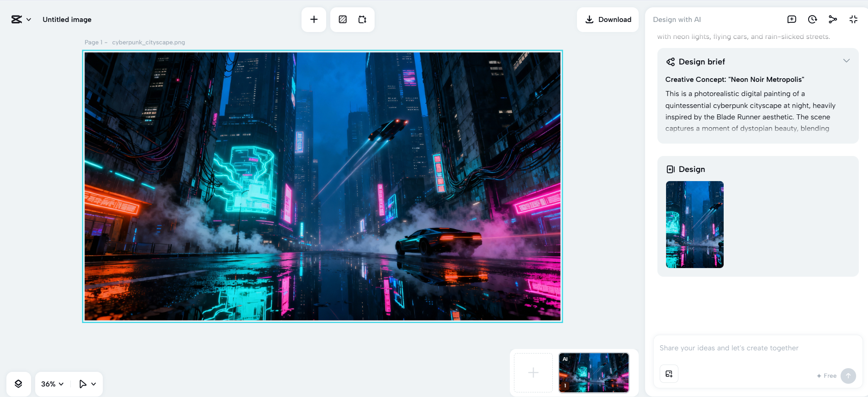The image size is (868, 397).
Task: Select the cyberpunk cityscape canvas image
Action: (323, 186)
